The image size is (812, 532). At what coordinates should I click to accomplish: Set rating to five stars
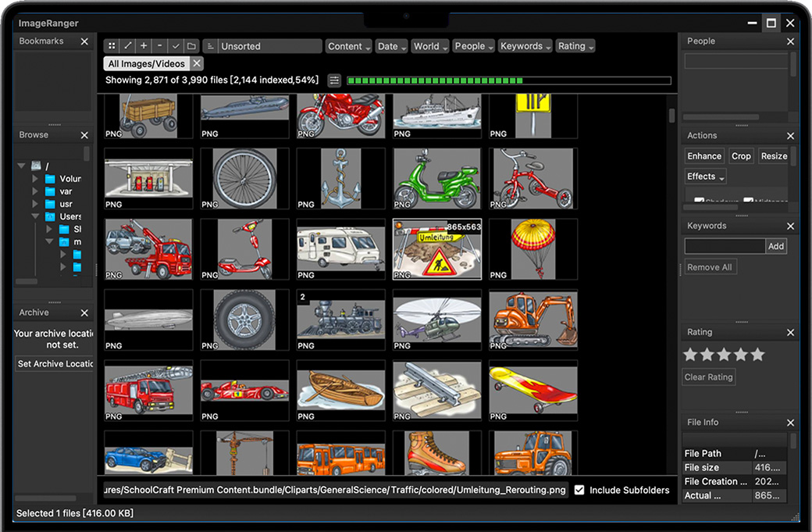[757, 355]
